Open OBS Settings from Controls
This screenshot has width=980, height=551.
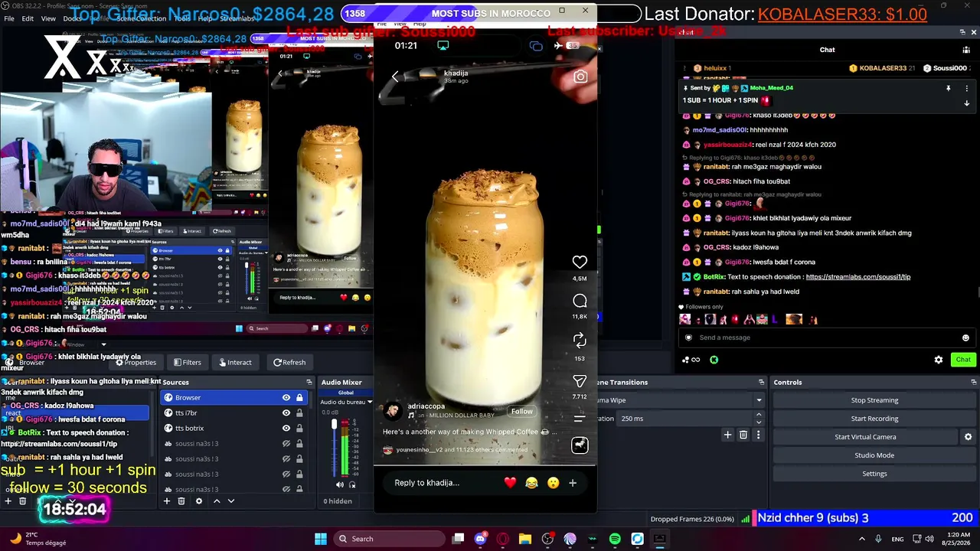[874, 474]
